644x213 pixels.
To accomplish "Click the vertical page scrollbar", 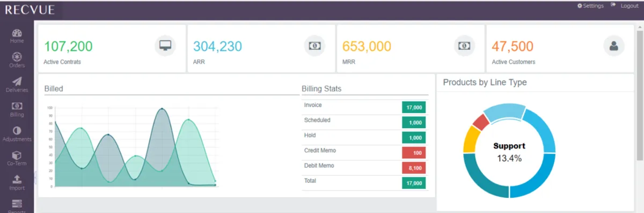I will 639,95.
